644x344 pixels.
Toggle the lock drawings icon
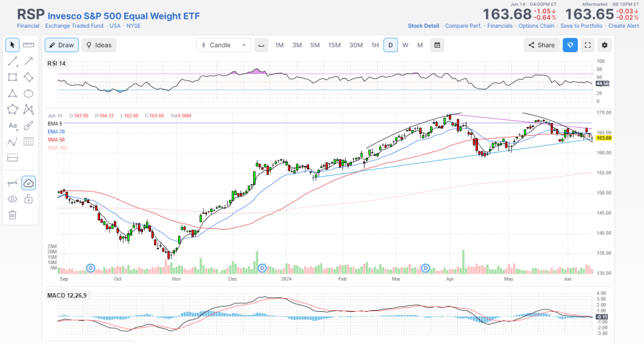(x=28, y=199)
